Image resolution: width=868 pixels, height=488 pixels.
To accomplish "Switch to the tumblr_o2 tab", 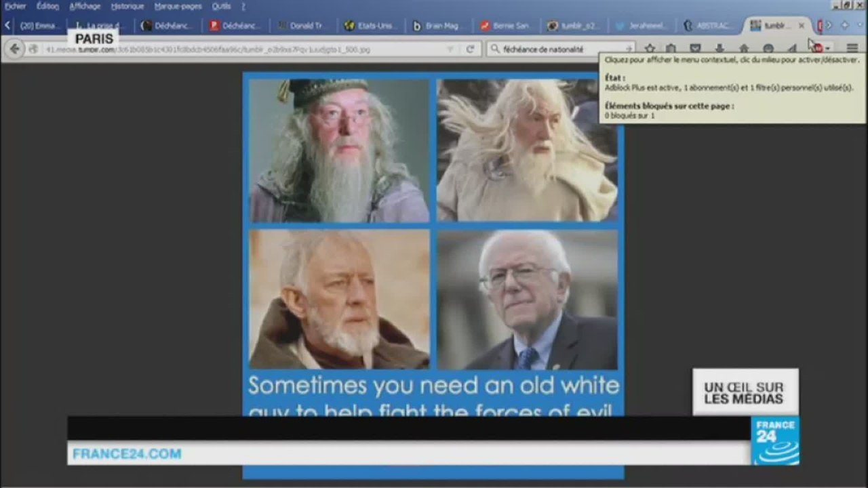I will point(574,26).
